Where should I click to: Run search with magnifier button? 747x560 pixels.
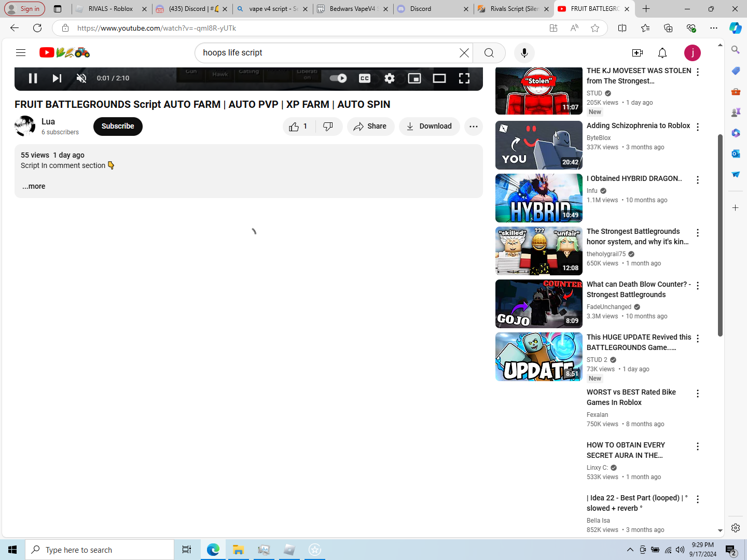tap(489, 53)
